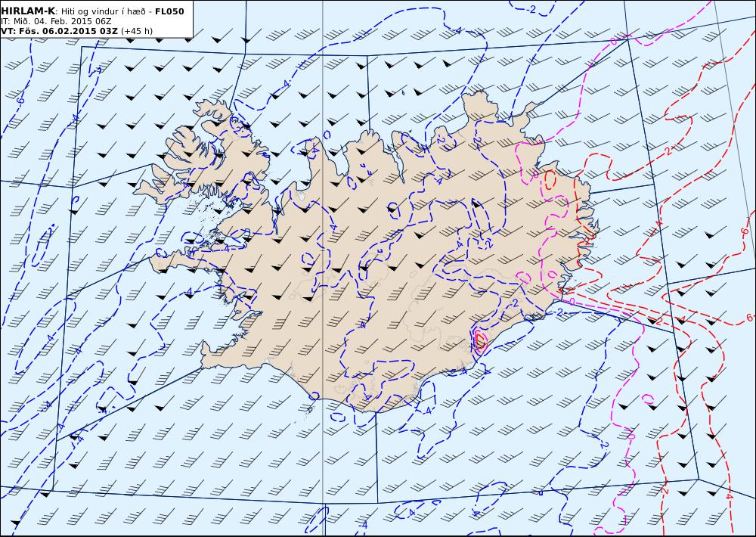Click the FL050 flight level label

click(169, 11)
